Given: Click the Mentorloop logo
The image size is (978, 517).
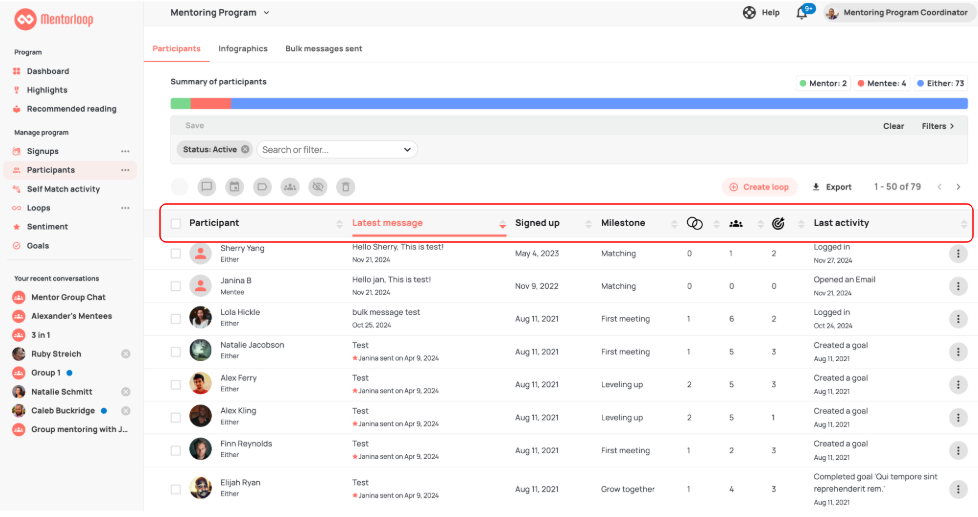Looking at the screenshot, I should [x=54, y=19].
